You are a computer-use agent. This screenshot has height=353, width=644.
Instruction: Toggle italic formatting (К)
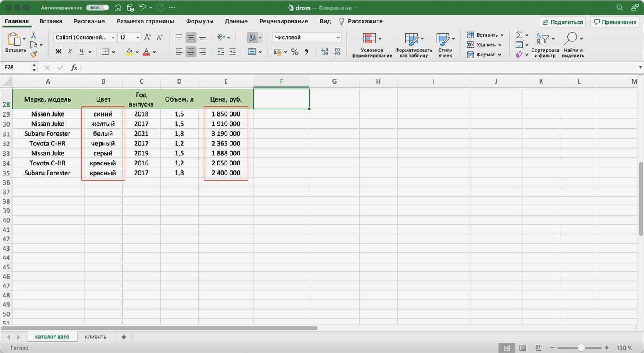pos(70,52)
